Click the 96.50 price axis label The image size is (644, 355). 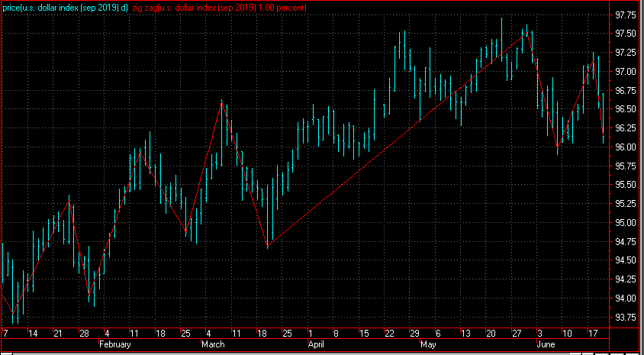[x=626, y=110]
